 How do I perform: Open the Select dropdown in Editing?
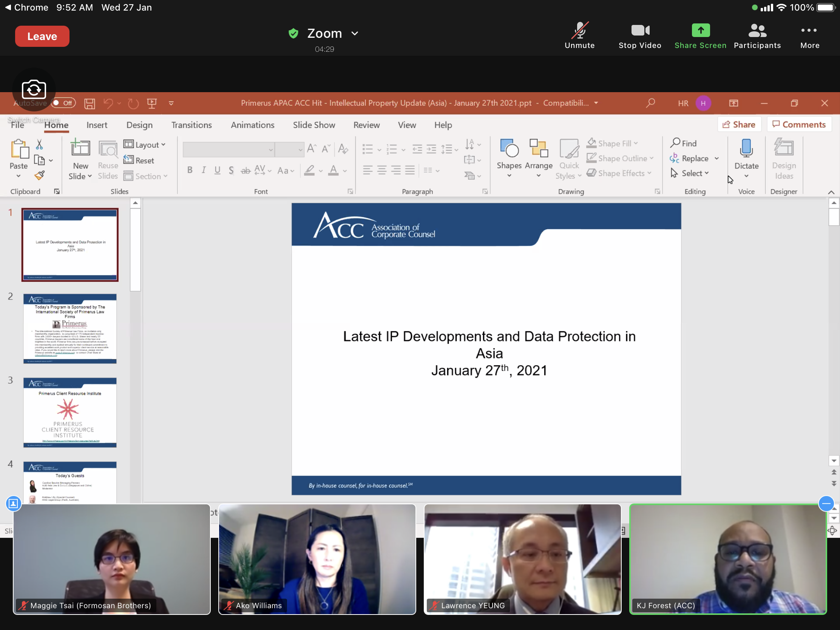coord(690,173)
